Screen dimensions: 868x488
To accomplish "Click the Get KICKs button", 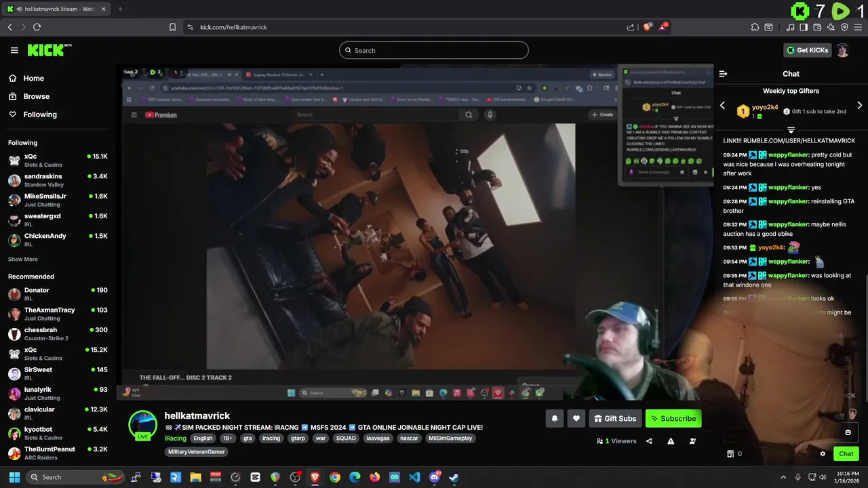I will (x=807, y=50).
